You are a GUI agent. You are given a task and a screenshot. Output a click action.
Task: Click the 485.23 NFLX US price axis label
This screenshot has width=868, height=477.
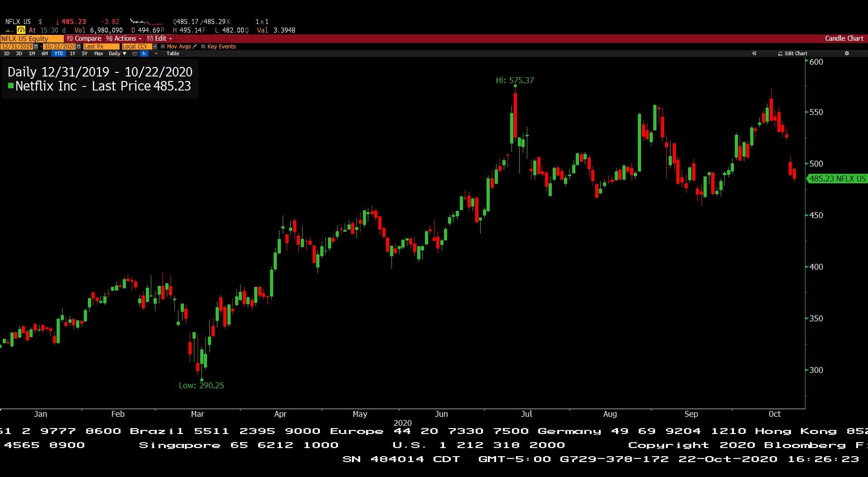click(837, 179)
